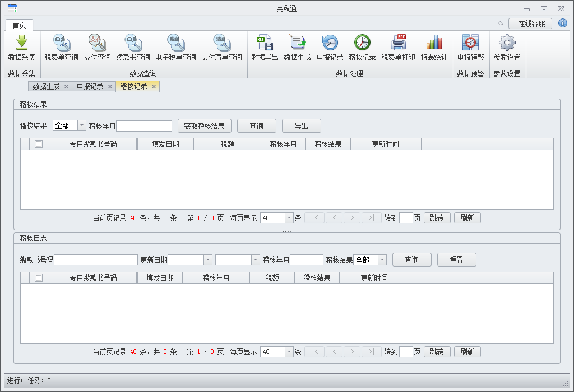
Task: Check select-all box in 稽核结果 table
Action: point(39,144)
